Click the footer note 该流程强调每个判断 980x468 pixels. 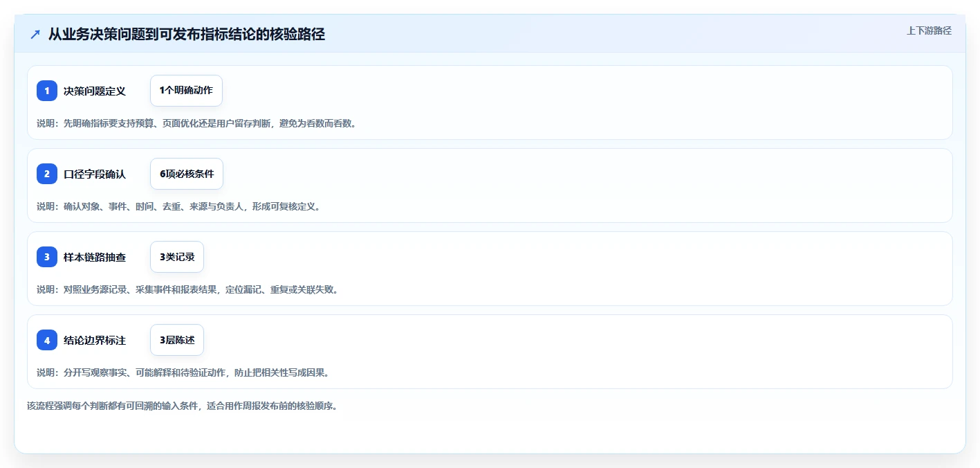182,406
